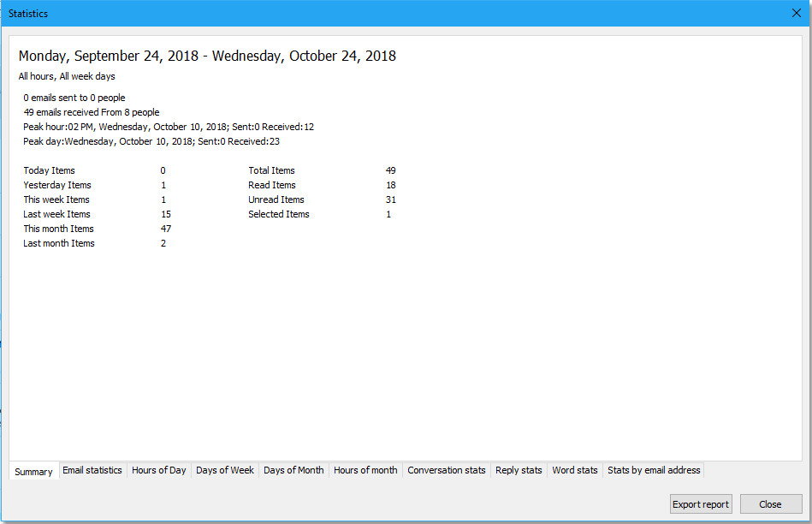Return to the Summary tab

click(x=33, y=471)
